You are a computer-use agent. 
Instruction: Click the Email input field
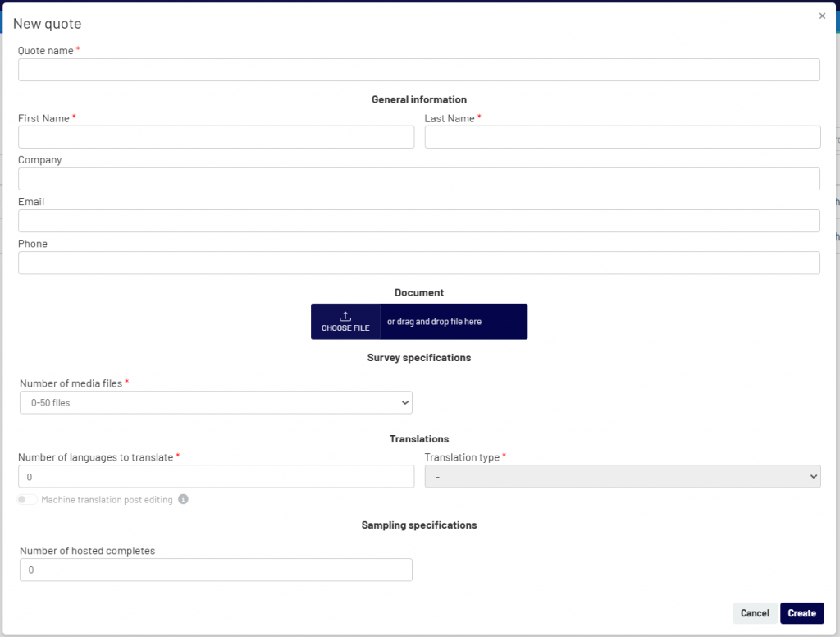pos(419,220)
